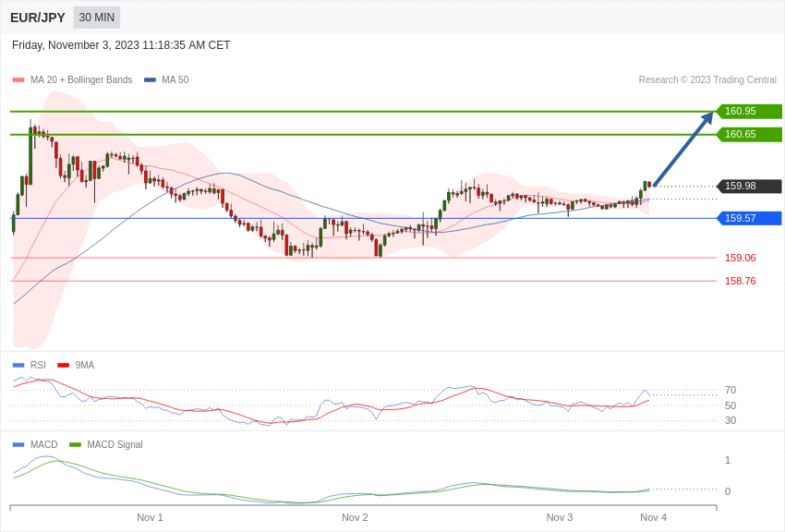Click the RSI 30 axis value
The width and height of the screenshot is (785, 532).
[731, 420]
